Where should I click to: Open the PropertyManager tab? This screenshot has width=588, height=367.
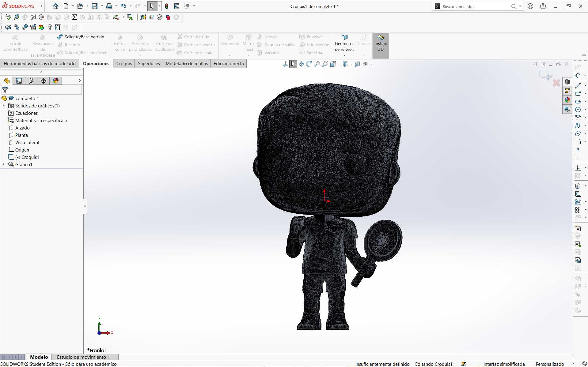pos(19,81)
